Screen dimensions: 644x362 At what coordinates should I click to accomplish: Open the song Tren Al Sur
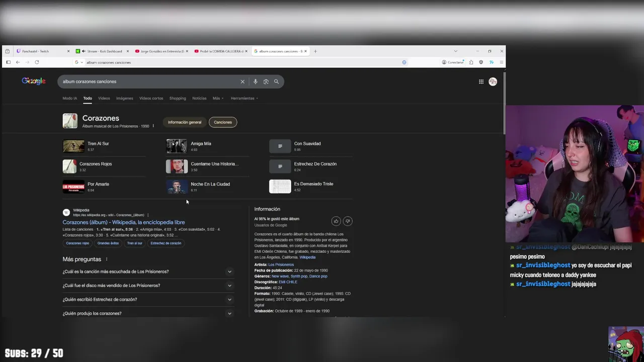tap(104, 146)
